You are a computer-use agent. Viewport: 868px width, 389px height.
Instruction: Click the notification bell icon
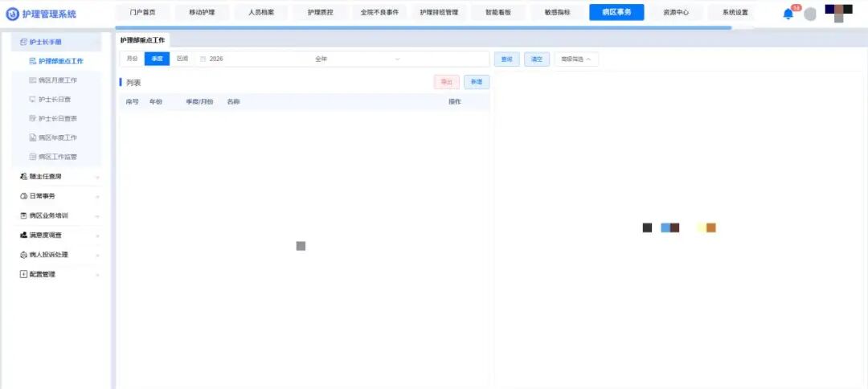[x=788, y=14]
